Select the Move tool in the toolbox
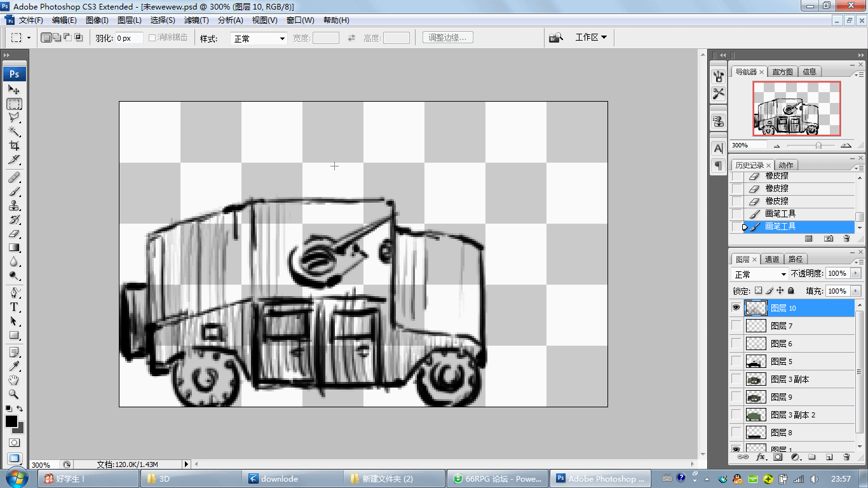This screenshot has width=868, height=488. coord(14,90)
